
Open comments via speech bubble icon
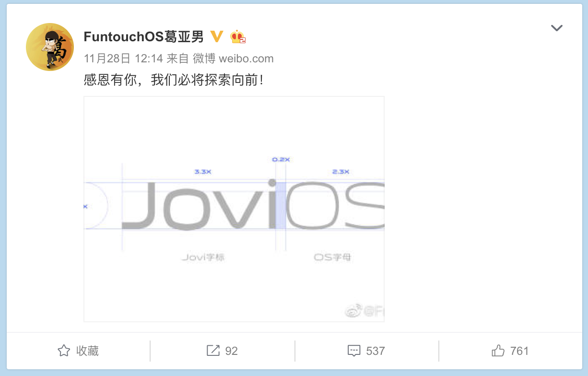354,351
